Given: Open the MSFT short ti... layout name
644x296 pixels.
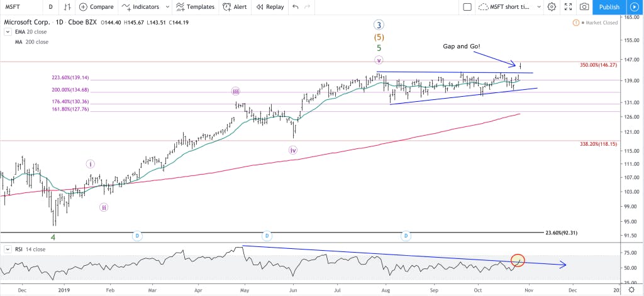Looking at the screenshot, I should pos(509,7).
